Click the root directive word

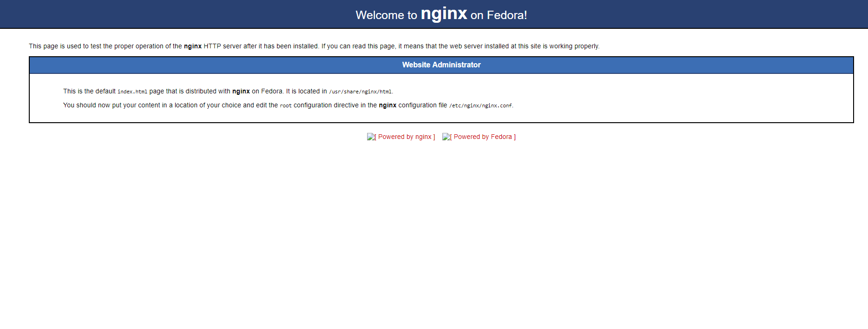tap(286, 105)
